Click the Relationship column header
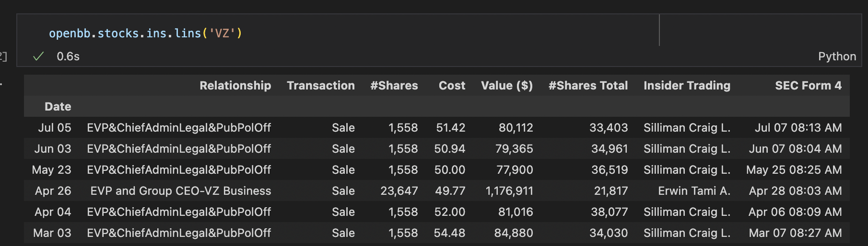This screenshot has height=246, width=868. click(235, 86)
